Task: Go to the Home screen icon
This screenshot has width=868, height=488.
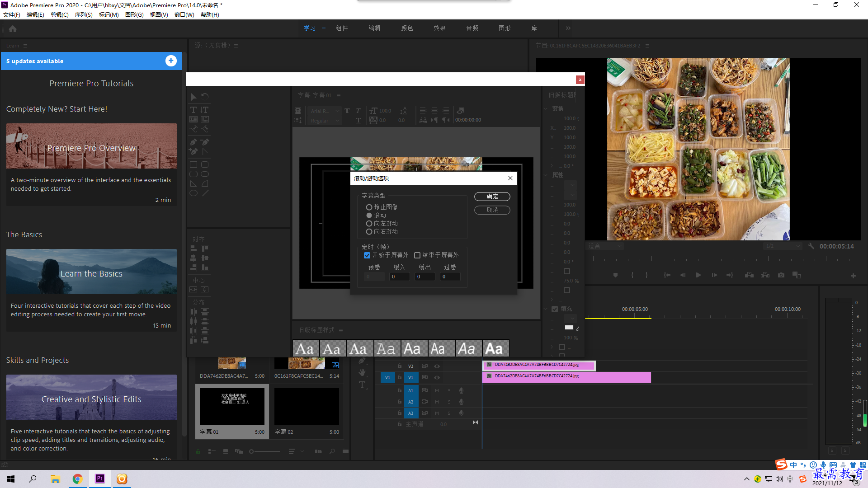Action: [x=13, y=28]
